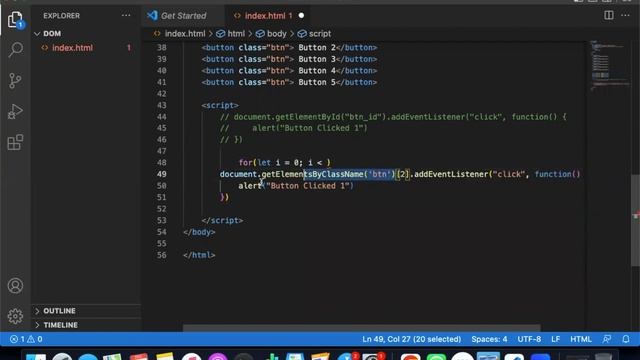Open the Explorer view in activity bar
Screen dimensions: 640x360
[x=15, y=19]
